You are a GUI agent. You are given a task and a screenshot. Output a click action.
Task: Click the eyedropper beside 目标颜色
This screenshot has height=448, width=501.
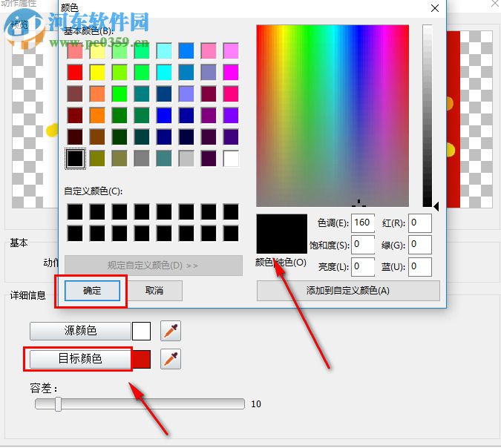coord(171,359)
